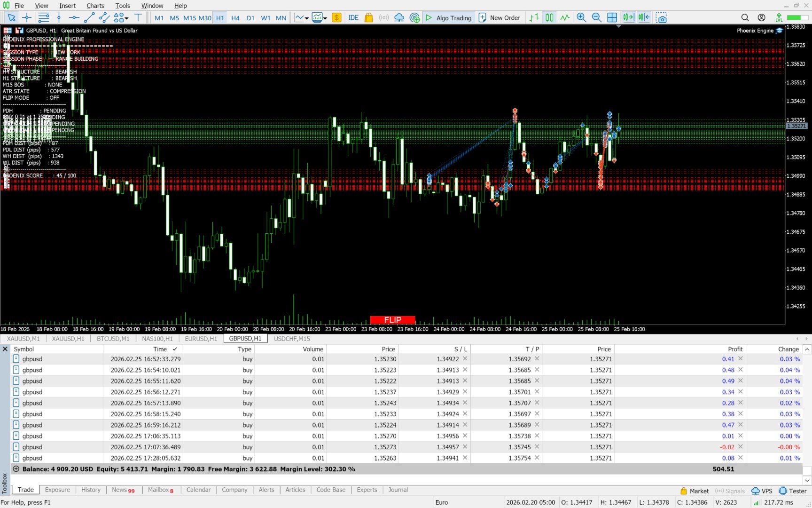Screen dimensions: 812x508
Task: Open the drawing objects list icon
Action: (x=44, y=18)
